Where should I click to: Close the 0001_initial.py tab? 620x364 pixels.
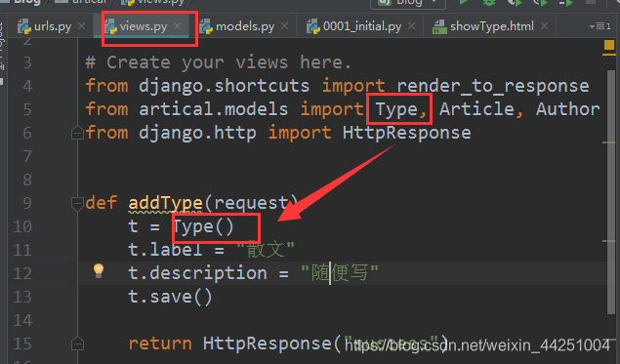pyautogui.click(x=411, y=26)
